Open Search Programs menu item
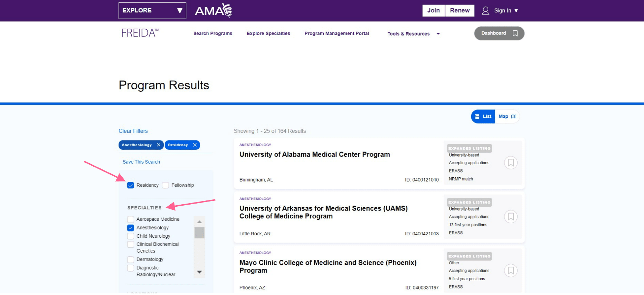 click(213, 33)
